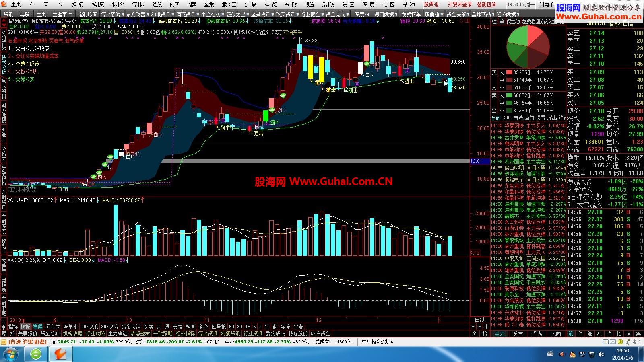Switch to the 主力 tab
This screenshot has width=644, height=362.
click(x=500, y=334)
